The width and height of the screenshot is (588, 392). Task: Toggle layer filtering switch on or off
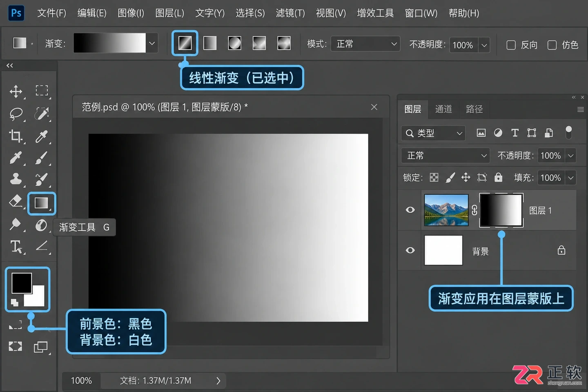coord(568,132)
